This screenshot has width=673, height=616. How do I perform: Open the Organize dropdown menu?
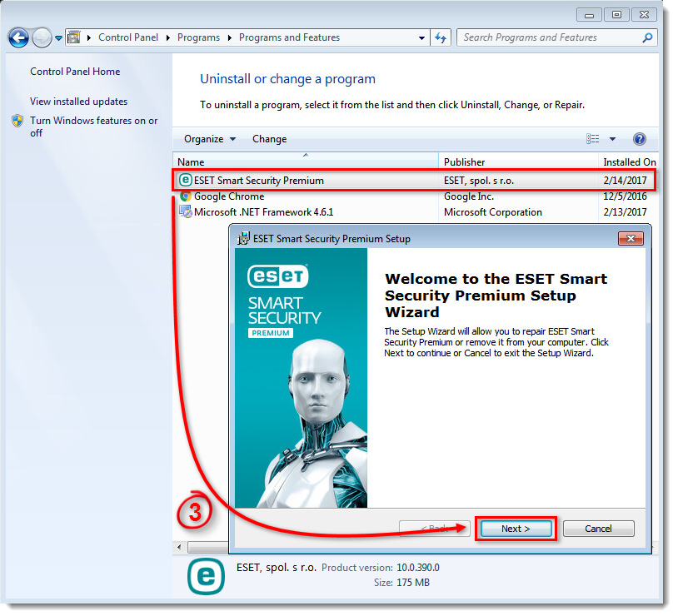click(x=209, y=139)
